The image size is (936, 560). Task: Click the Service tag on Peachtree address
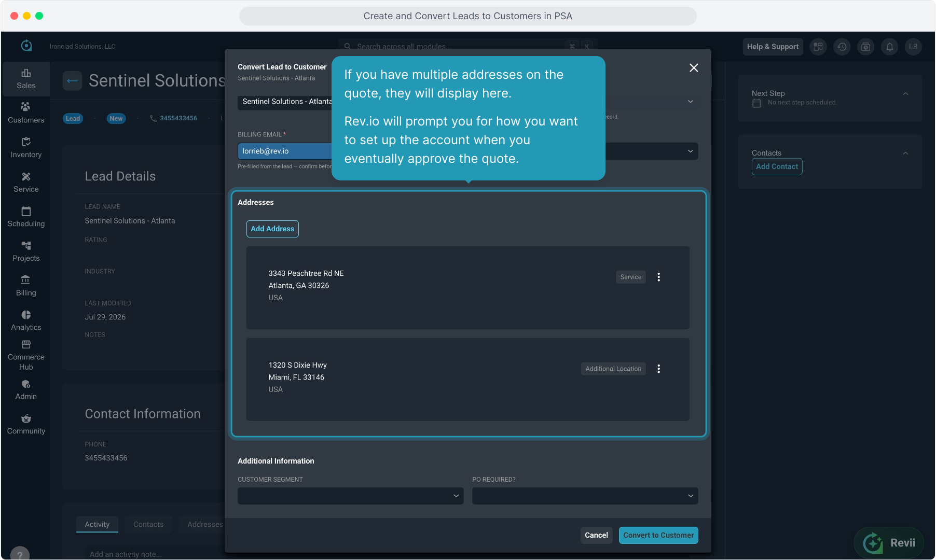[x=631, y=277]
